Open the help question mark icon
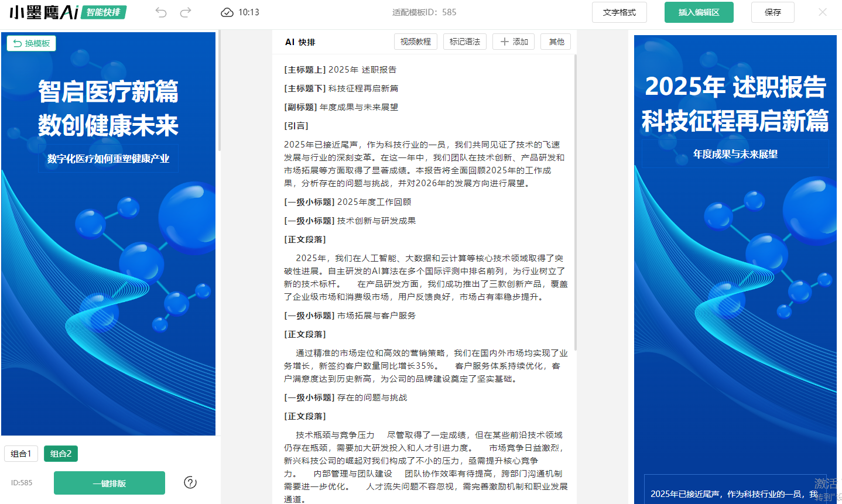Viewport: 842px width, 504px height. pos(190,482)
